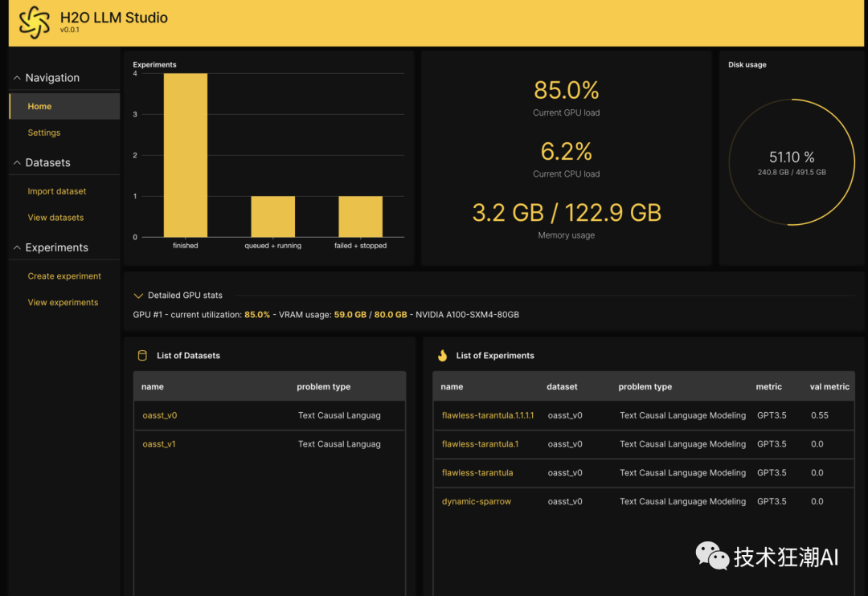Screen dimensions: 868x596
Task: Click problem type header in datasets table
Action: [x=323, y=386]
